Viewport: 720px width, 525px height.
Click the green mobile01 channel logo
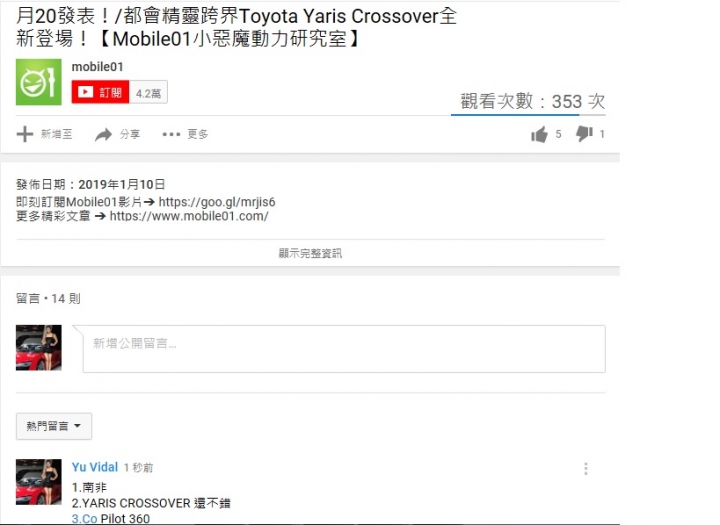tap(39, 82)
